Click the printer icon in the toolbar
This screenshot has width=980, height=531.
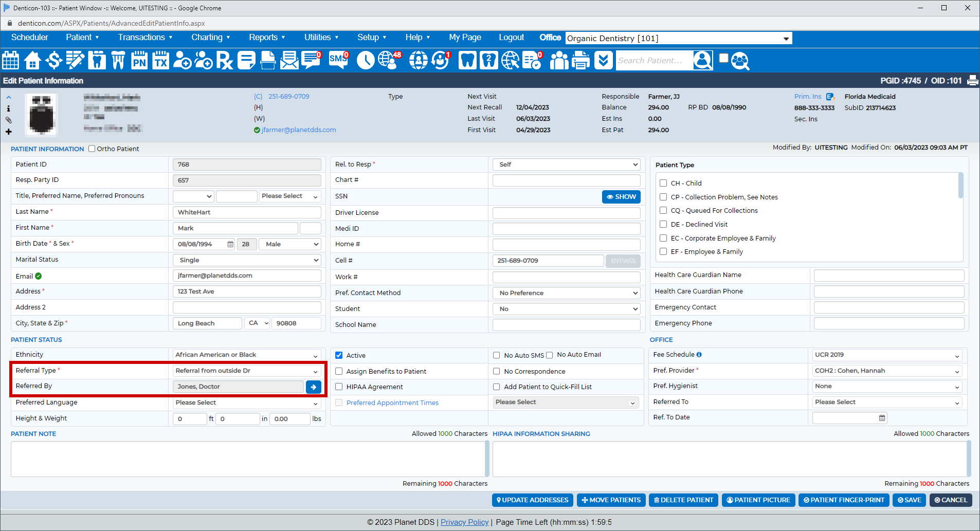coord(580,61)
